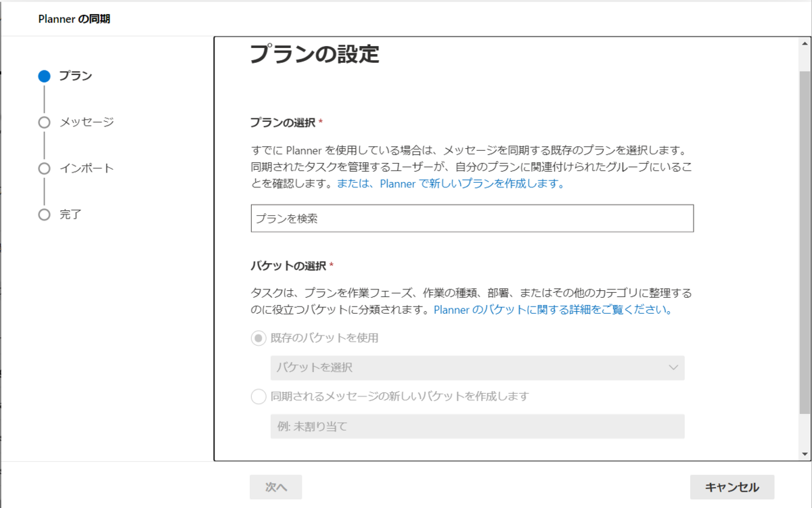Open Planner bucket details link
The image size is (812, 508).
(x=554, y=310)
